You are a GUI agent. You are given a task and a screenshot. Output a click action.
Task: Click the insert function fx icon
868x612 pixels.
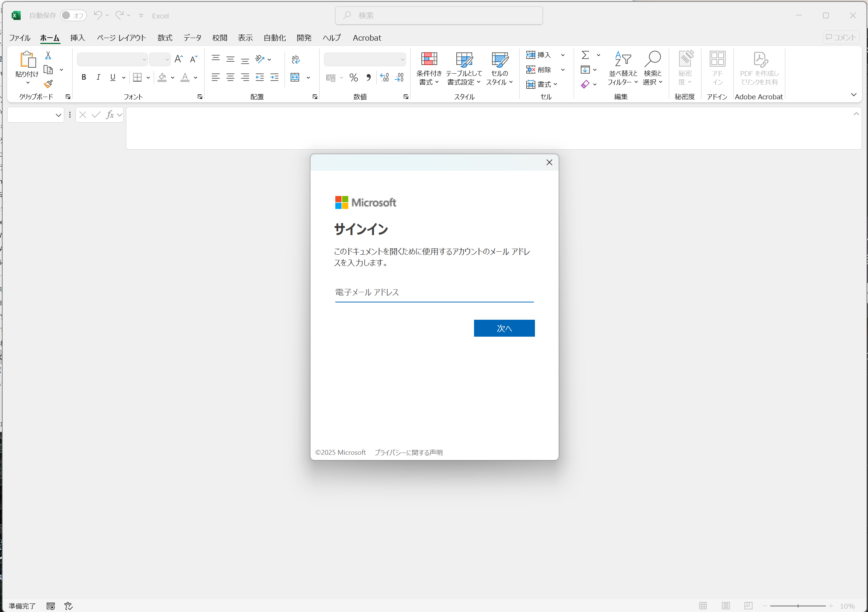110,115
